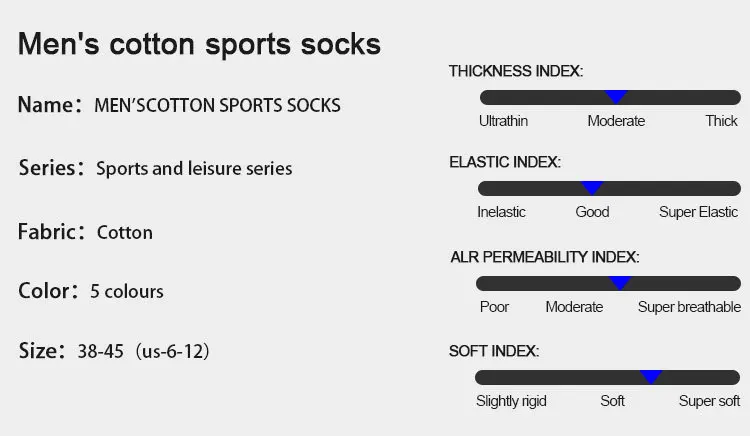Image resolution: width=750 pixels, height=436 pixels.
Task: Click the Men's cotton sports socks heading
Action: 199,44
